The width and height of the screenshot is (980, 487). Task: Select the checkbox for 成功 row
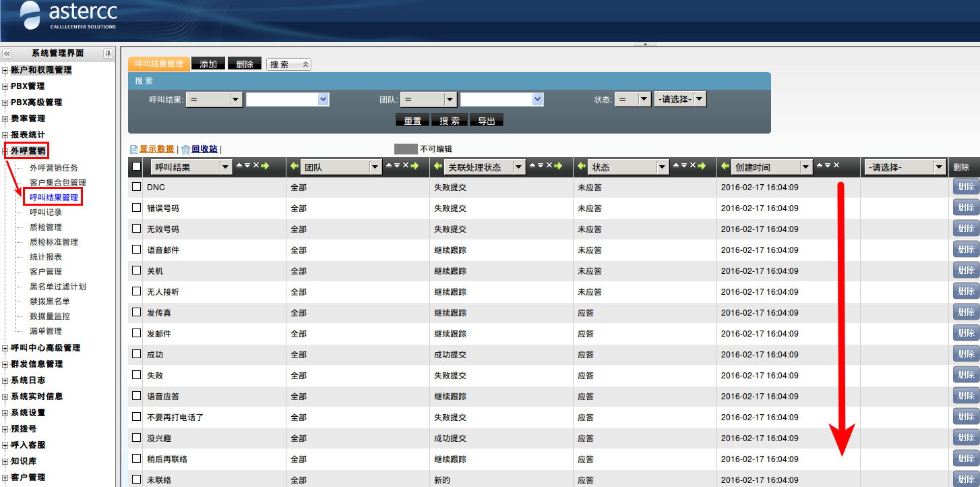pyautogui.click(x=136, y=354)
